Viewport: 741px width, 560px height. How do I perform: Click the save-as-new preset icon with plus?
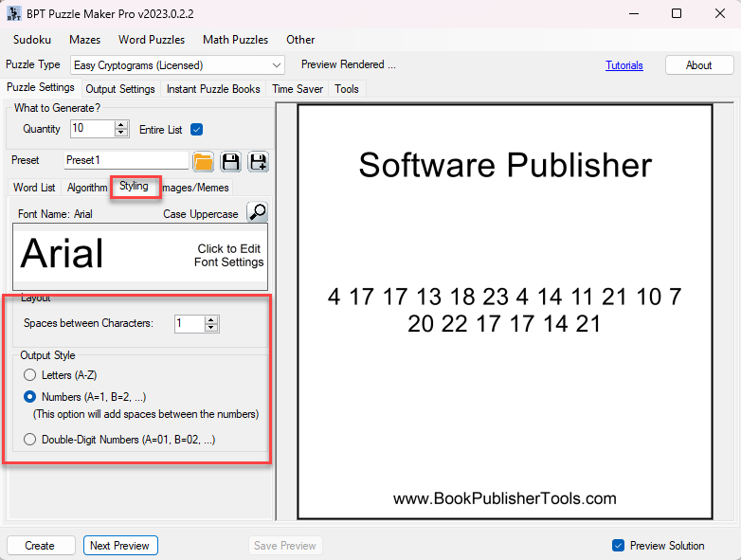[x=258, y=161]
